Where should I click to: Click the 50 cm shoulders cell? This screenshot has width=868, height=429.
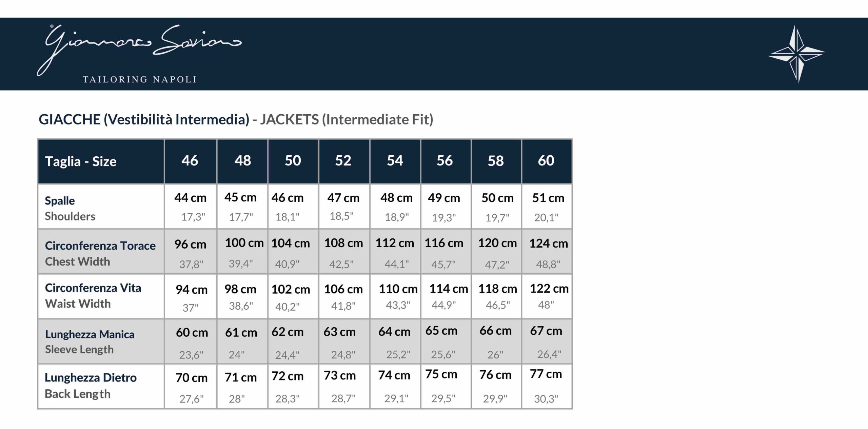(x=497, y=198)
